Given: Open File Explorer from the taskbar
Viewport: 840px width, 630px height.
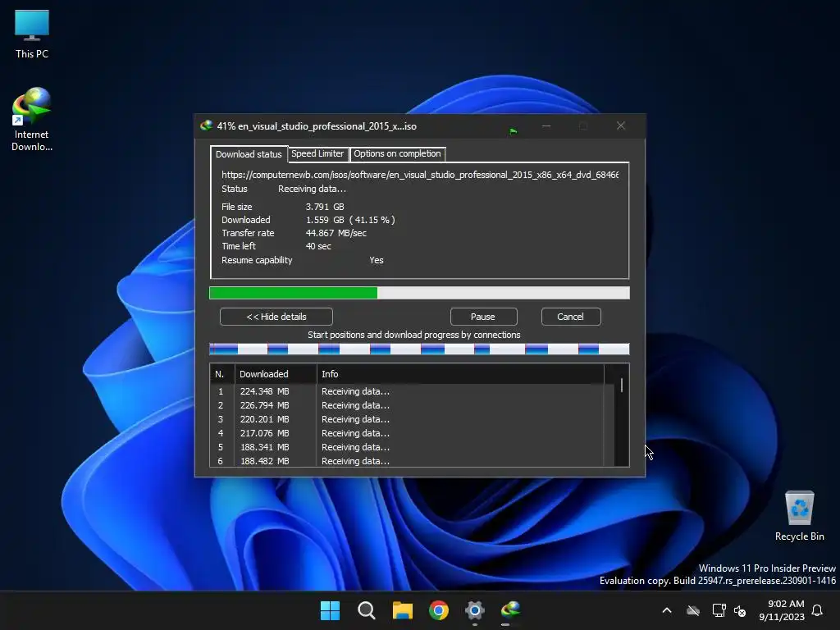Looking at the screenshot, I should 402,610.
